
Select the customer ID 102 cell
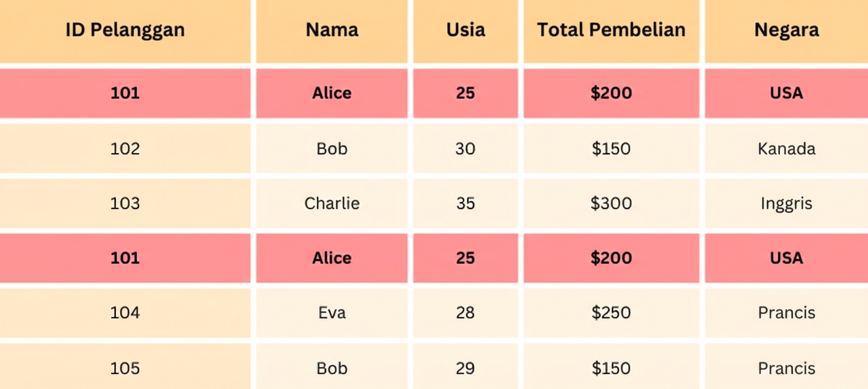click(125, 149)
